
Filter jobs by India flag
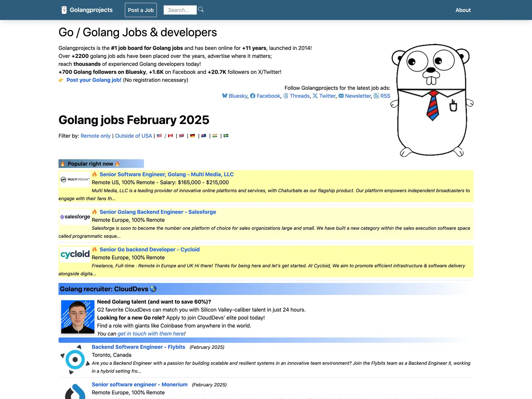215,136
